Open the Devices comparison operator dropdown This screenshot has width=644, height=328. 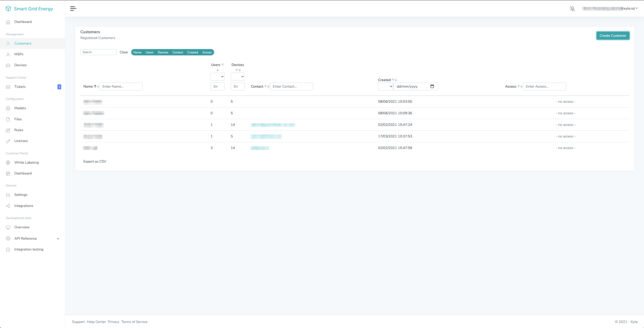(238, 77)
